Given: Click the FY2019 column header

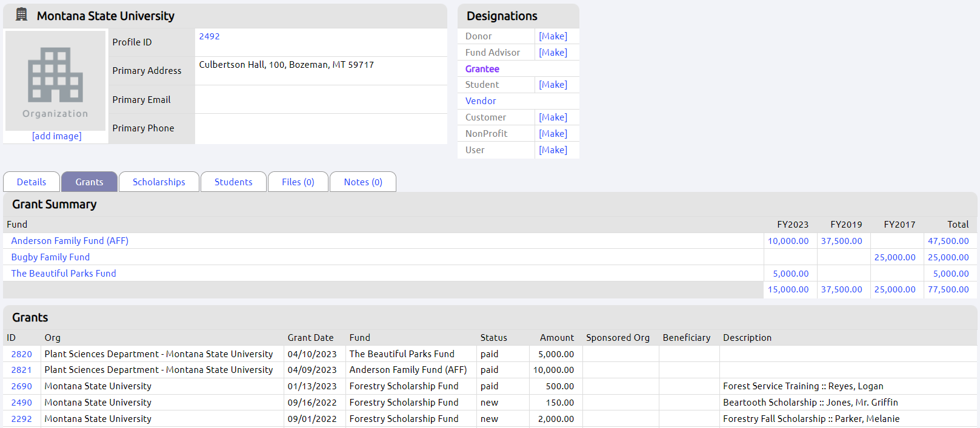Looking at the screenshot, I should point(846,225).
